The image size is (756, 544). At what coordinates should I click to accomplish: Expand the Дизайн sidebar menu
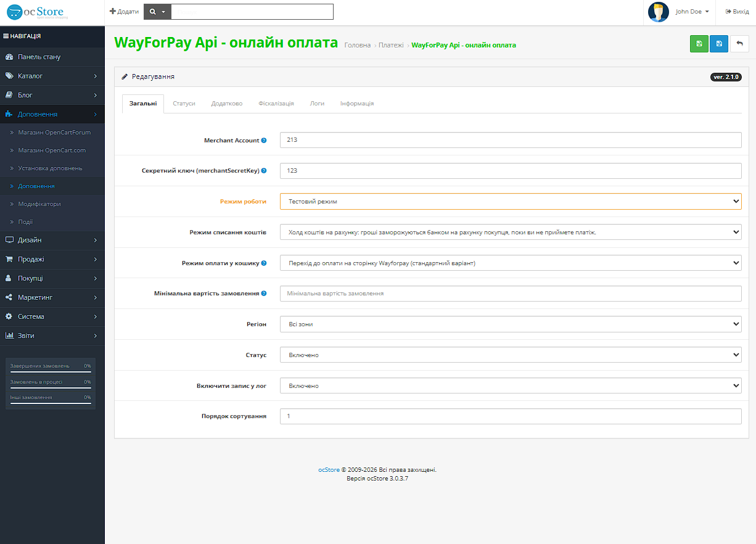(x=52, y=240)
